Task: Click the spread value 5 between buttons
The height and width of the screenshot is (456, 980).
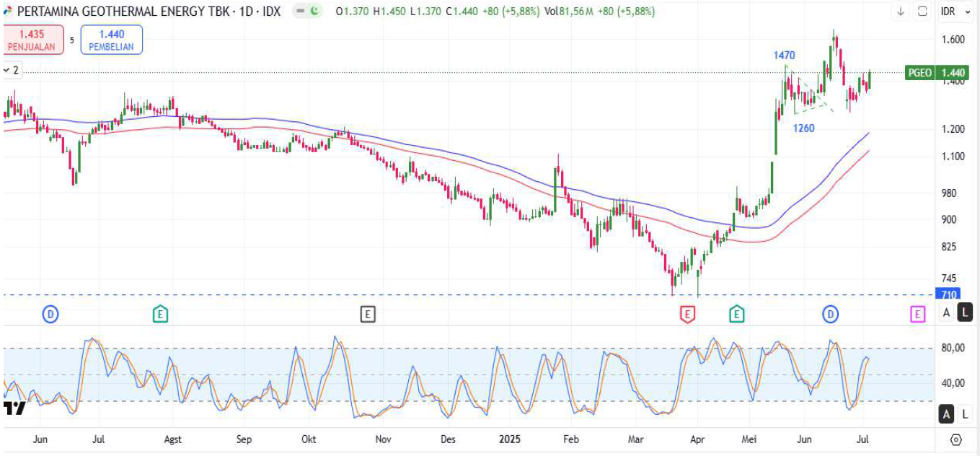Action: coord(72,40)
